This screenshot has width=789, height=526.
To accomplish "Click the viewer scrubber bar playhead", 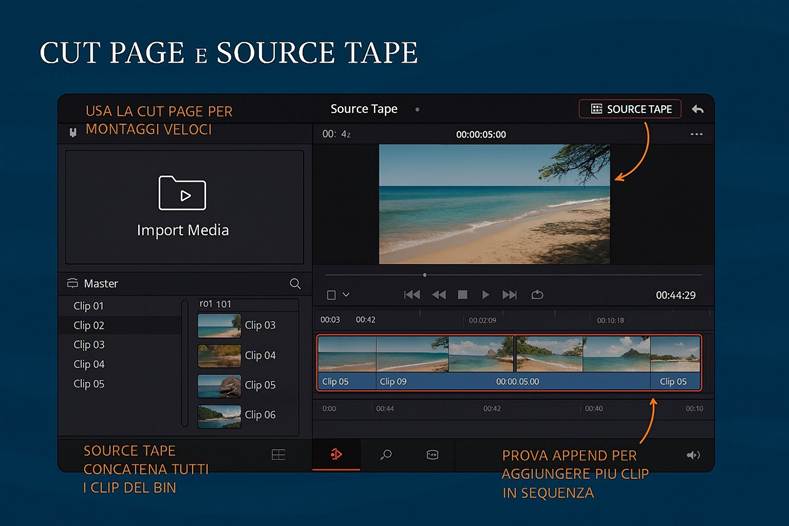I will [x=425, y=275].
